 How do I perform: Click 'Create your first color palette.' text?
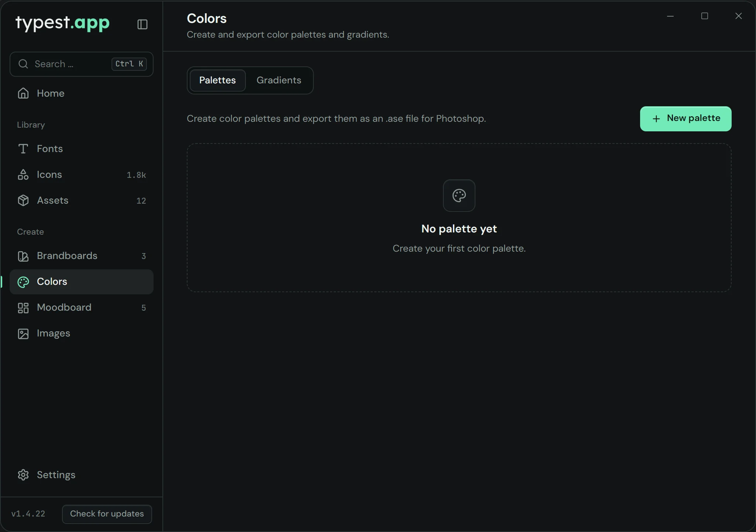459,248
